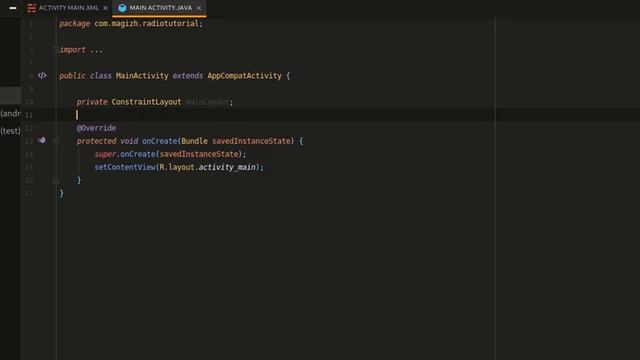Close the MAIN ACTIVITY.JAVA tab
Screen dimensions: 640x360
point(199,8)
